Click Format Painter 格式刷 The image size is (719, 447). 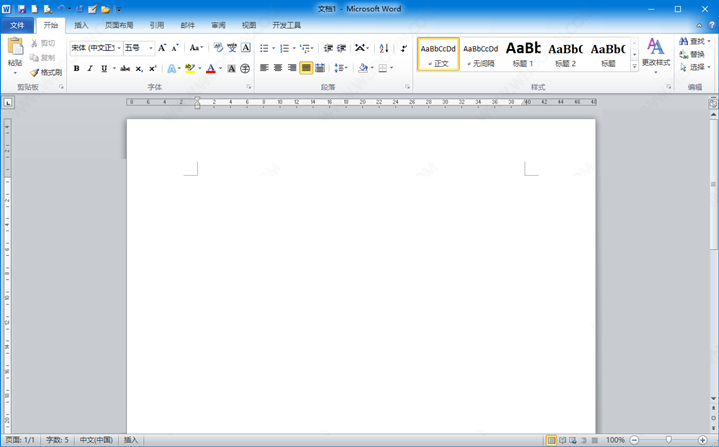click(46, 72)
